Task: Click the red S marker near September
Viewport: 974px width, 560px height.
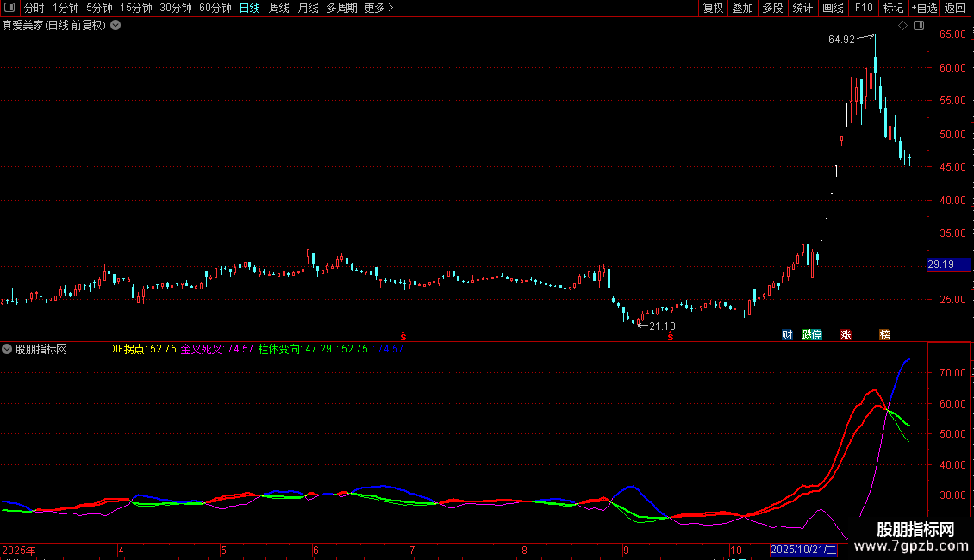Action: tap(671, 336)
